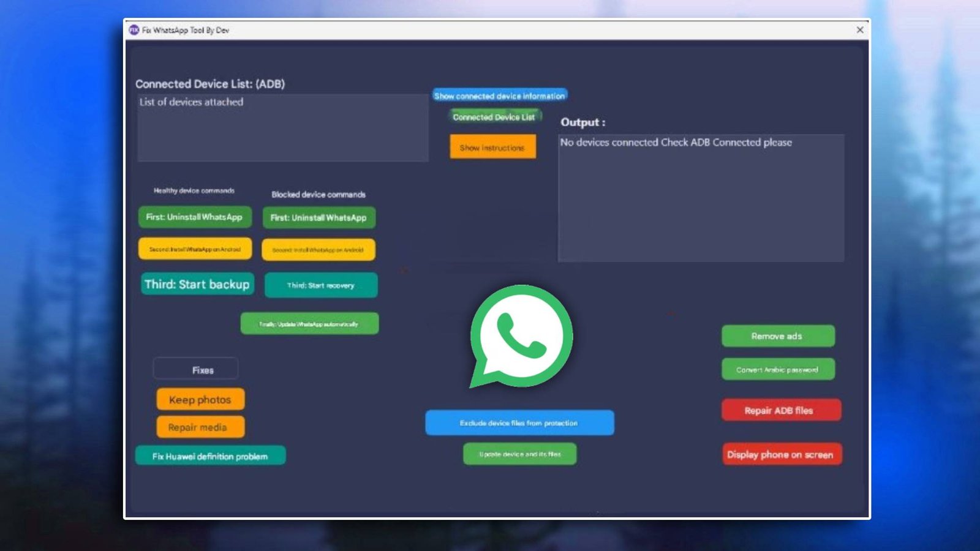Screen dimensions: 980x551
Task: Click Show connected device information
Action: point(500,96)
